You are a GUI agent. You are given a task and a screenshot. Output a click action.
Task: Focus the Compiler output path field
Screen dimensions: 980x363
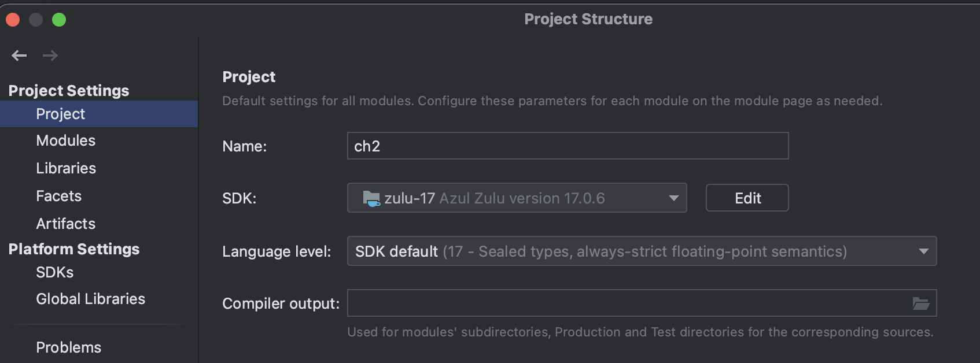625,303
